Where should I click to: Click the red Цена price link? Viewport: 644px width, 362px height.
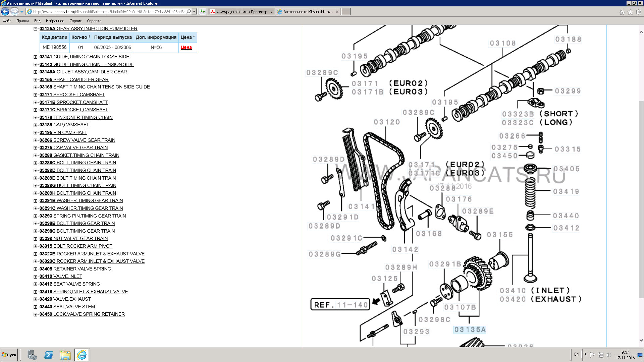pyautogui.click(x=186, y=47)
